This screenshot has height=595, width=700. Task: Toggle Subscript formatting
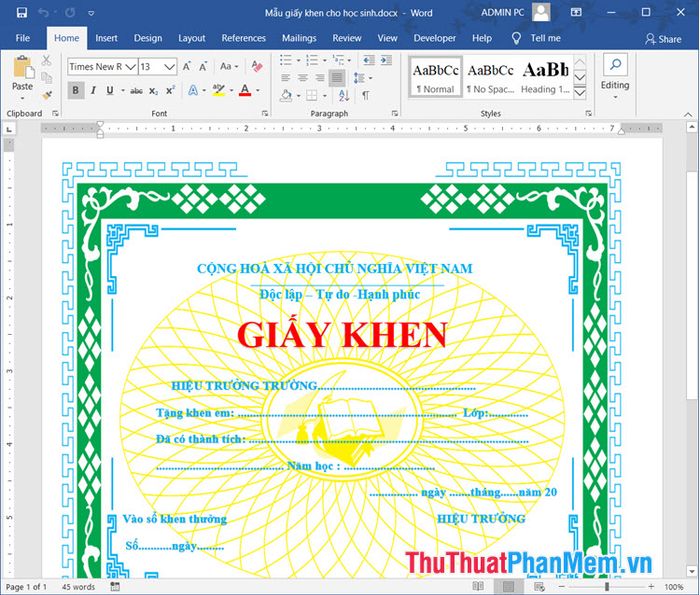pyautogui.click(x=153, y=91)
